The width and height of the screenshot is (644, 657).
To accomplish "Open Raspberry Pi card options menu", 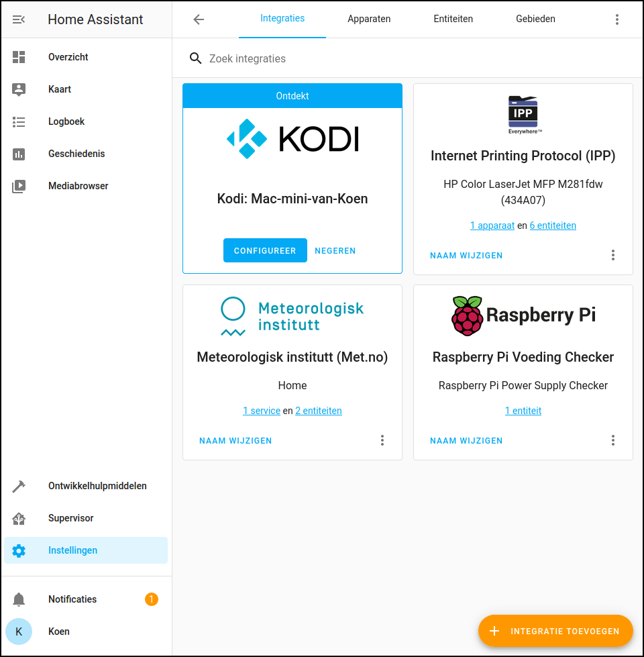I will tap(613, 440).
